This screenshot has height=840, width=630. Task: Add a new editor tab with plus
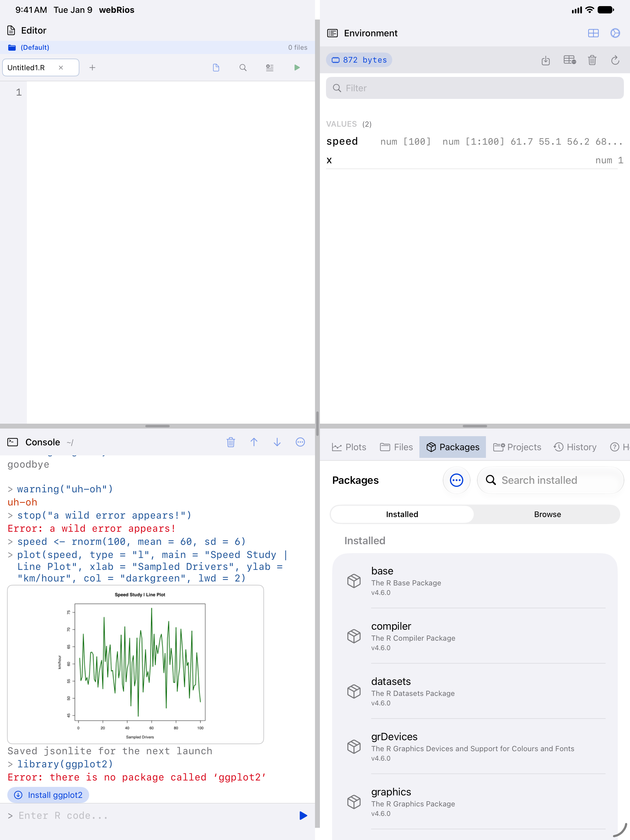pyautogui.click(x=92, y=67)
